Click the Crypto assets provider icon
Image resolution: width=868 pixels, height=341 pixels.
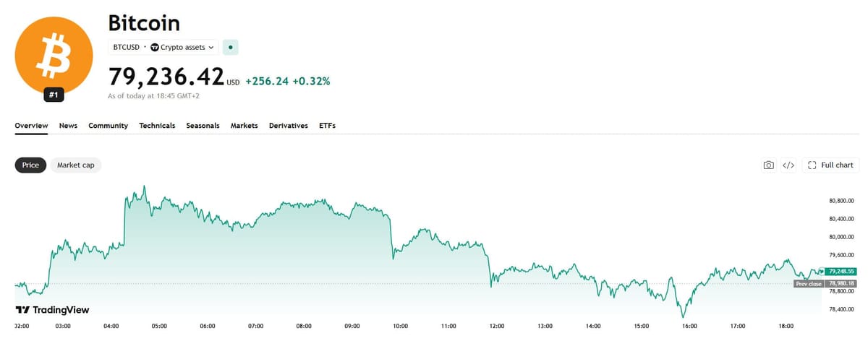(x=155, y=47)
